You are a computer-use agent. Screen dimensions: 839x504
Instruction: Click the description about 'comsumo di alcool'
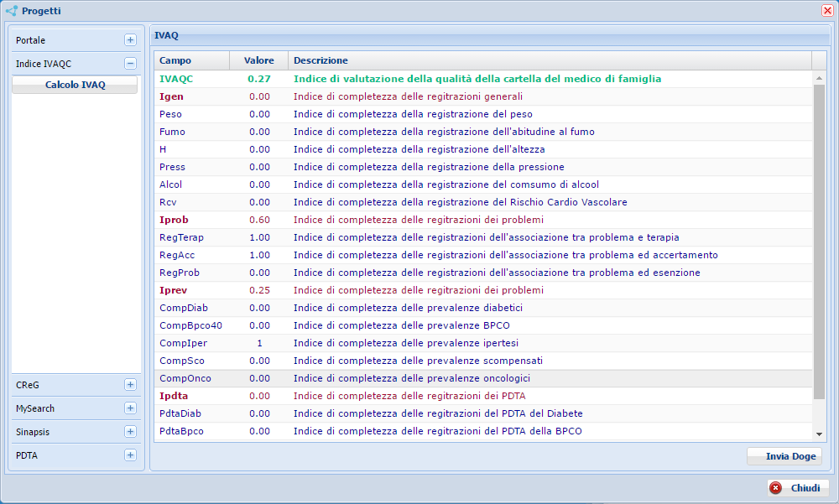(446, 184)
